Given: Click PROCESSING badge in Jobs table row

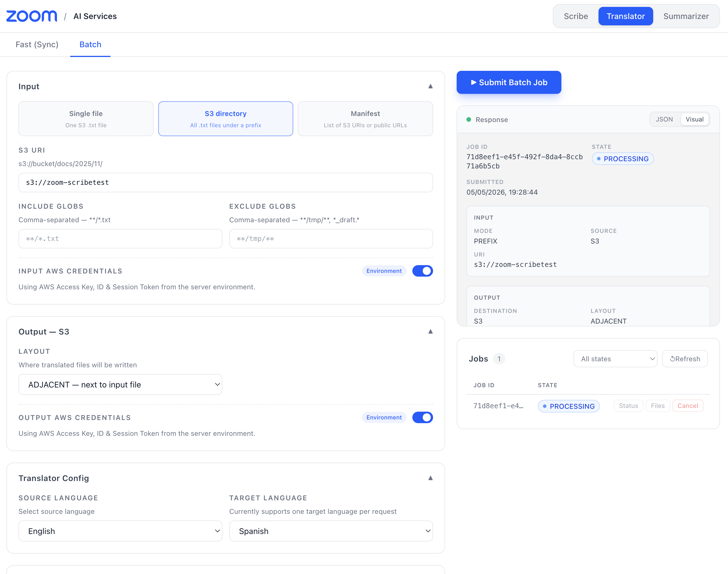Looking at the screenshot, I should 568,406.
